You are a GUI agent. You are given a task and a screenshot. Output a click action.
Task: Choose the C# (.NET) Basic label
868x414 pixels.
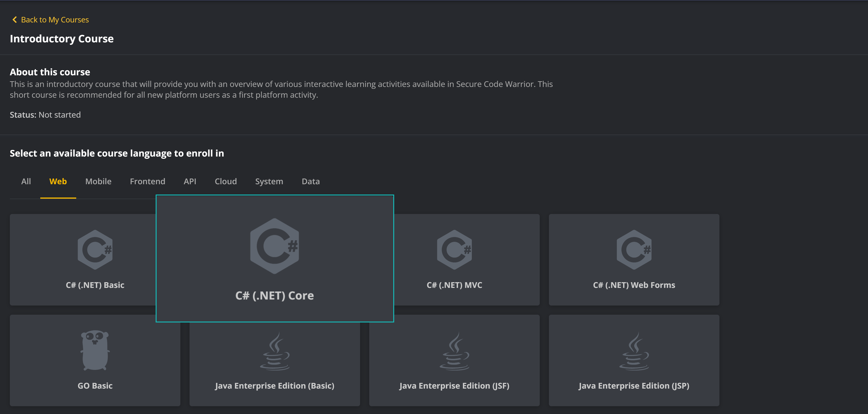(x=95, y=285)
